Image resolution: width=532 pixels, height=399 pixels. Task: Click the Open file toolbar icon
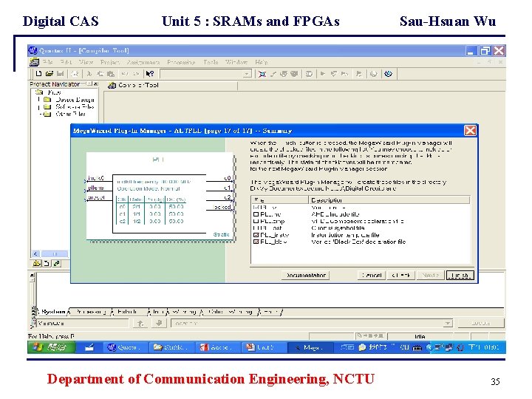50,74
